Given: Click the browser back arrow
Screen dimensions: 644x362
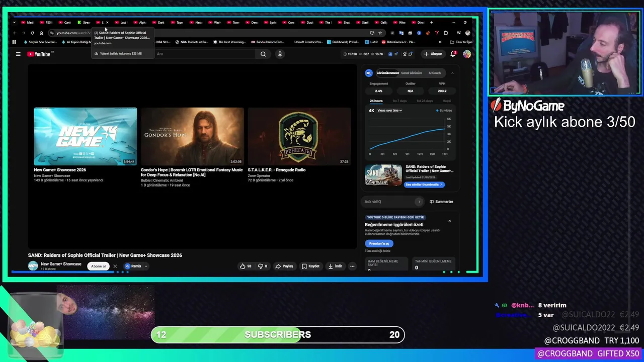Looking at the screenshot, I should pos(15,33).
